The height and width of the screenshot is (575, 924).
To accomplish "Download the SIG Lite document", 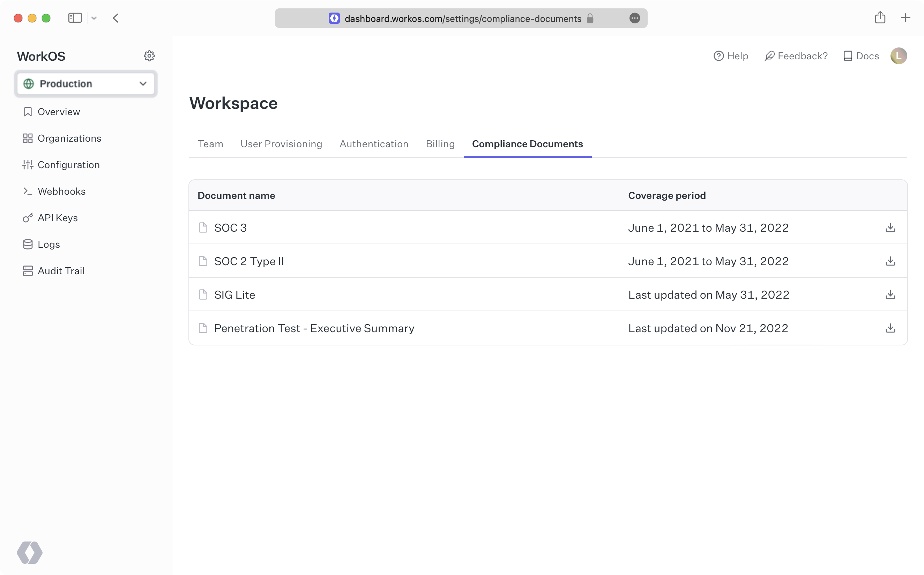I will [x=890, y=295].
